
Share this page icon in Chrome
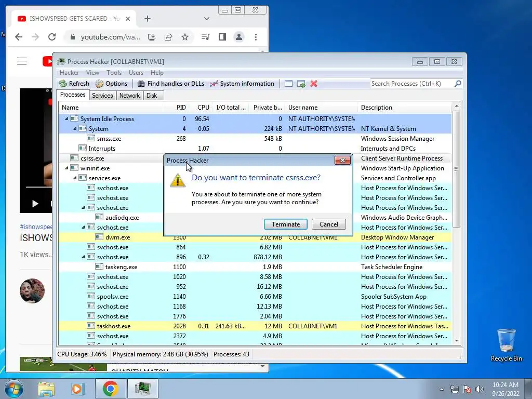click(x=168, y=37)
